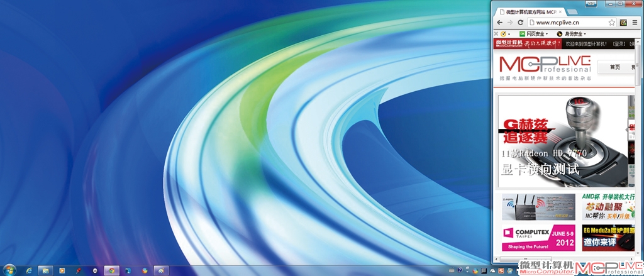
Task: Open the 首页 navigation item
Action: point(615,67)
